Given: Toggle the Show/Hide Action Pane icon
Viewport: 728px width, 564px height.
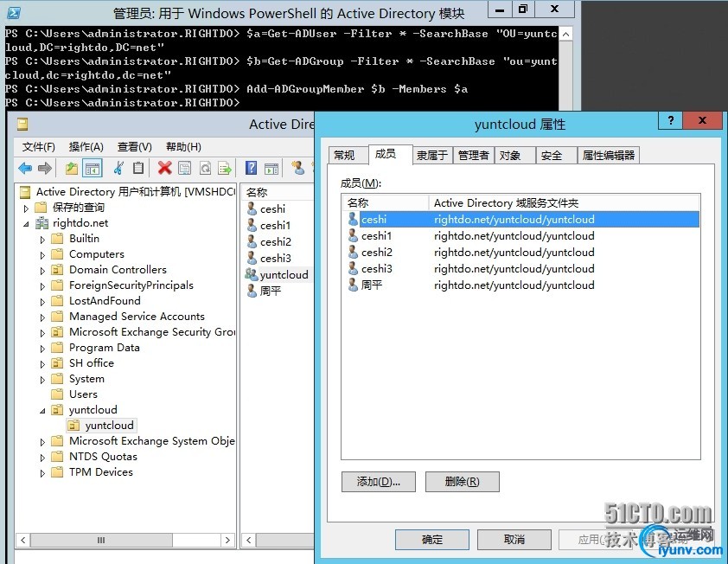Looking at the screenshot, I should pos(271,168).
